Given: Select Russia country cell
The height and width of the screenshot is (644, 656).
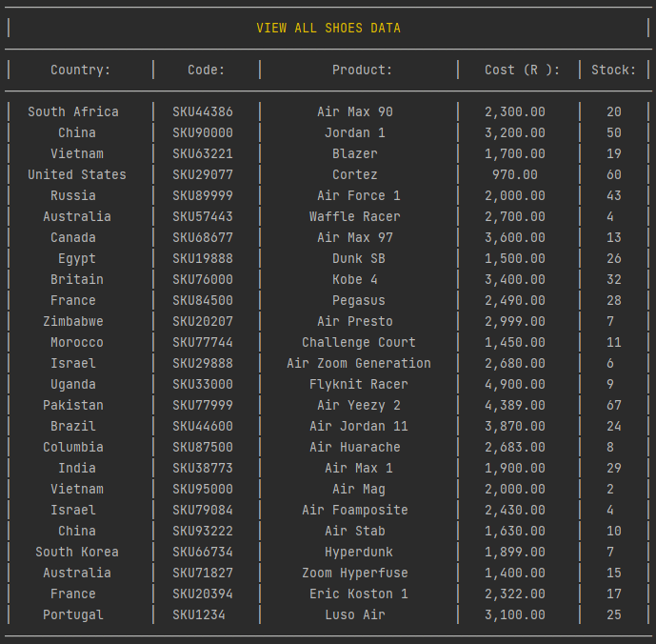Looking at the screenshot, I should pyautogui.click(x=73, y=195).
